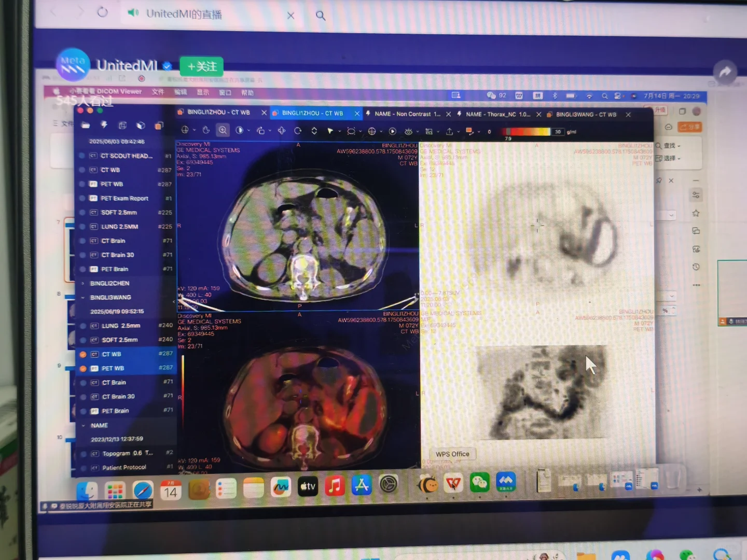Open the 文件 menu in DICOM Viewer

(x=158, y=92)
